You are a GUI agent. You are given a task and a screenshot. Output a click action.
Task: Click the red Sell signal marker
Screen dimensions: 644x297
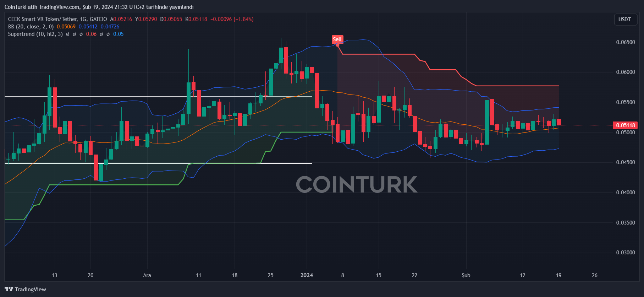(x=337, y=39)
